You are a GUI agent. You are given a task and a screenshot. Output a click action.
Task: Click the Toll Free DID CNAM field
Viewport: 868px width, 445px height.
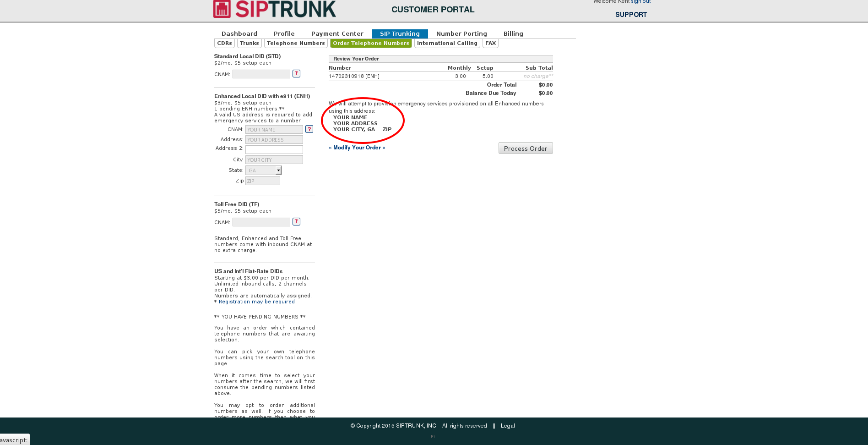261,222
